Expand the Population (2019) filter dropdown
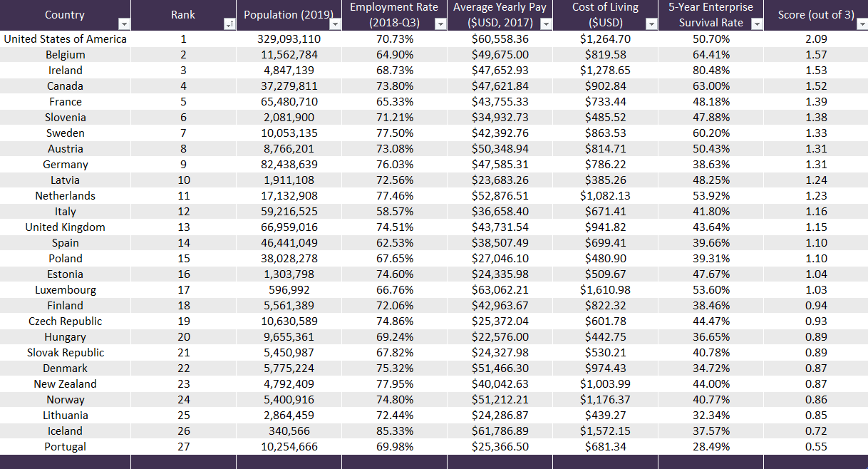The height and width of the screenshot is (469, 868). pyautogui.click(x=334, y=24)
